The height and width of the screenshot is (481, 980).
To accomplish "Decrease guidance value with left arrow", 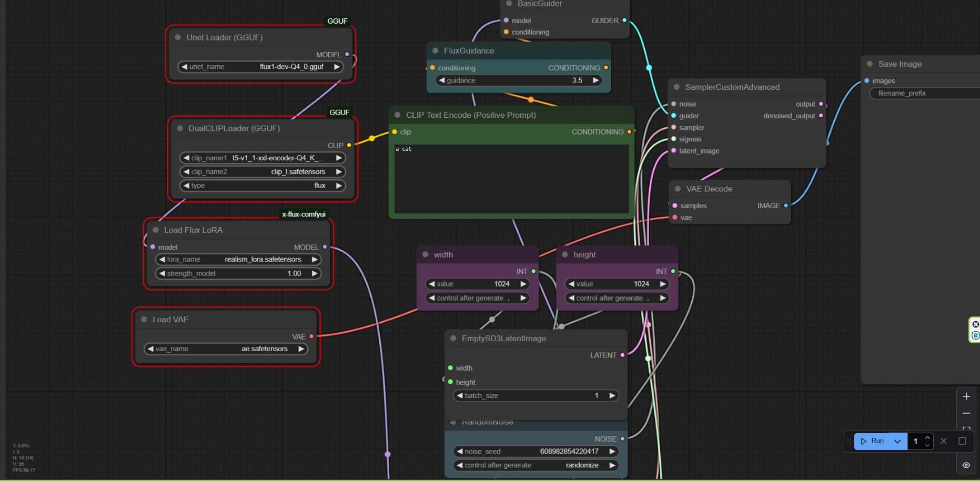I will pyautogui.click(x=442, y=80).
